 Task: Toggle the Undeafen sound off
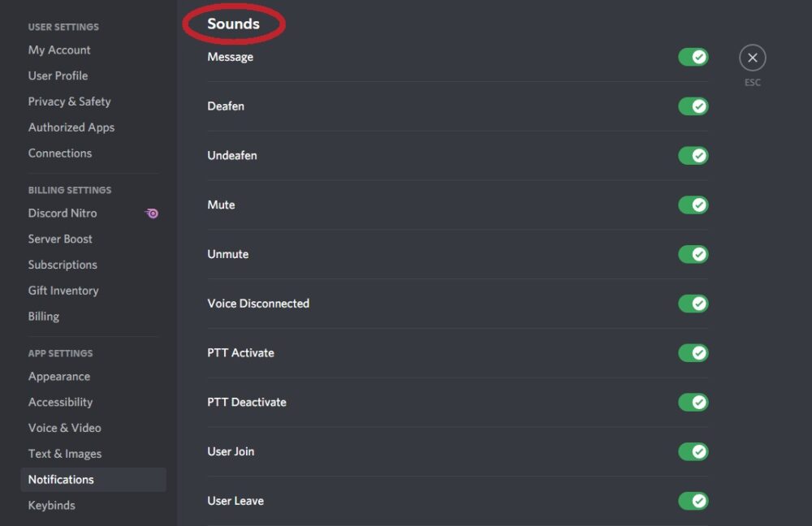point(693,155)
